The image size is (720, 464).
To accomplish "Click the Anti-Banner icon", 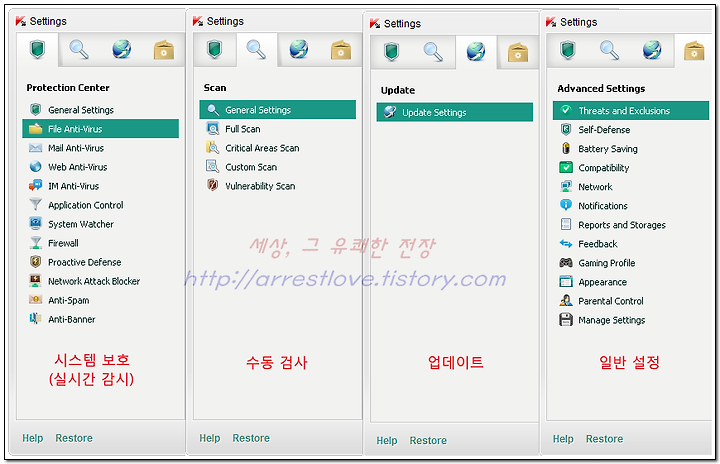I will 35,318.
